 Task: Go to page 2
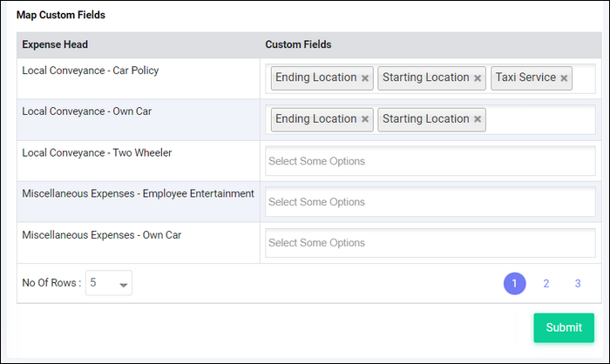pos(546,284)
